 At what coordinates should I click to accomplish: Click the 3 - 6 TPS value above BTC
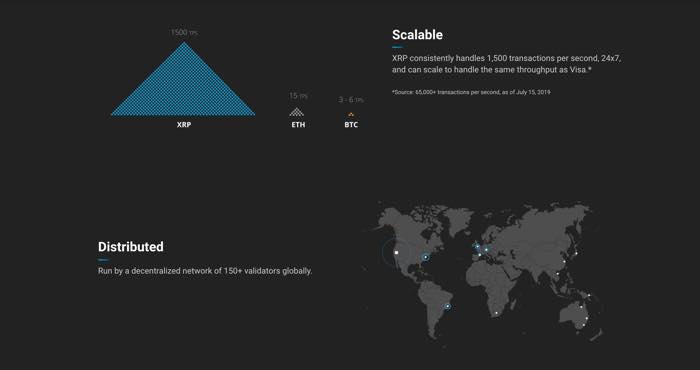coord(351,100)
